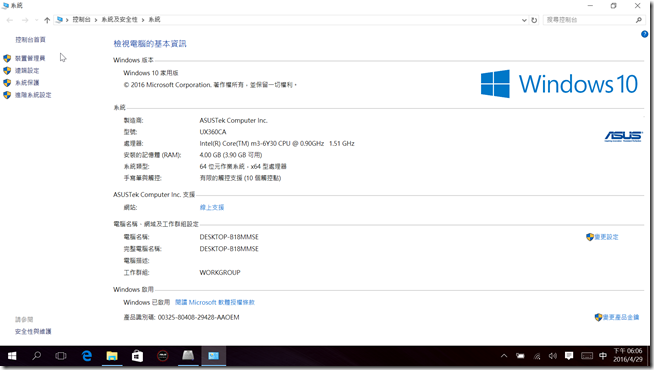Select Control Panel breadcrumb segment

click(x=81, y=20)
